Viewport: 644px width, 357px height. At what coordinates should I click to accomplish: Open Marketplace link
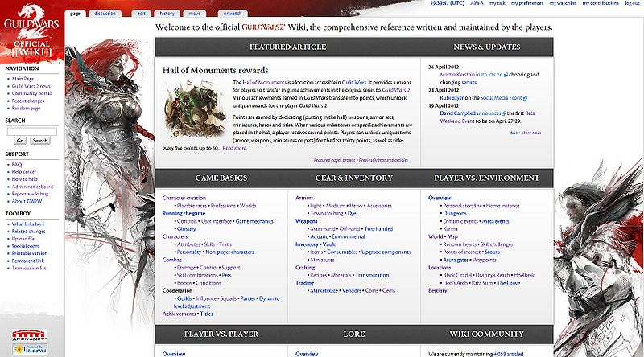(x=324, y=291)
